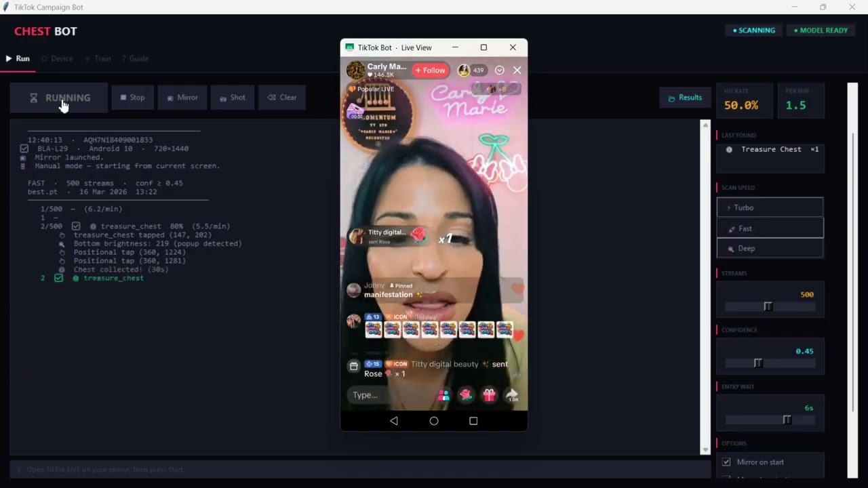Open the Run tab
The width and height of the screenshot is (868, 488).
[18, 58]
